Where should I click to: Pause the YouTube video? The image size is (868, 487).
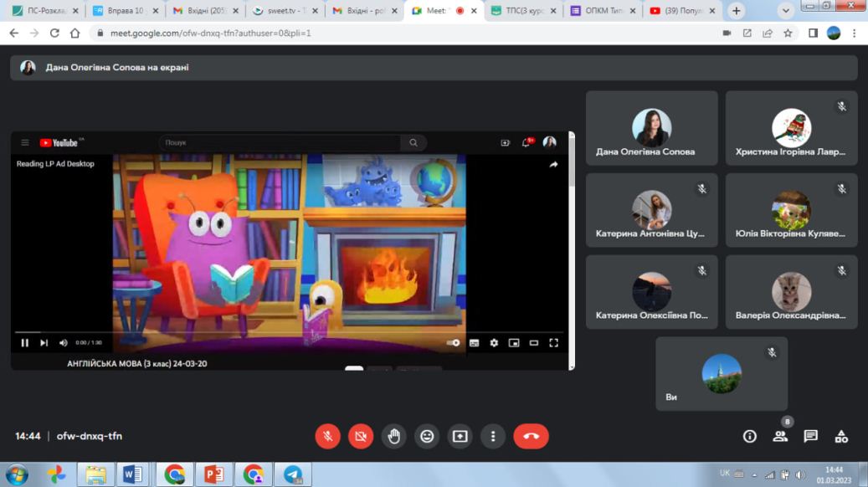[x=24, y=342]
